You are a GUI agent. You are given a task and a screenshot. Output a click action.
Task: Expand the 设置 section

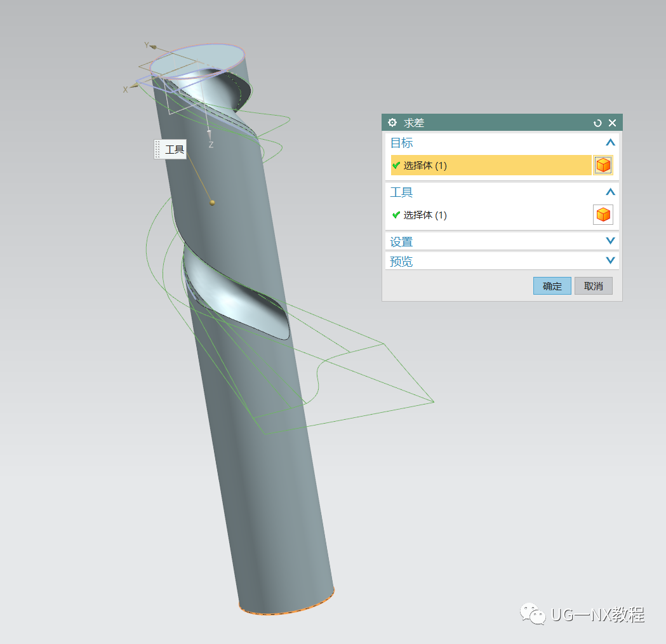tap(610, 241)
